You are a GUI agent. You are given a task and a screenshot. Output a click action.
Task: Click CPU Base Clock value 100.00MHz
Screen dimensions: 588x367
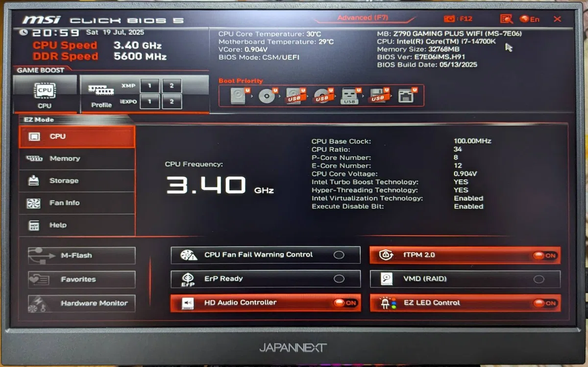click(472, 141)
